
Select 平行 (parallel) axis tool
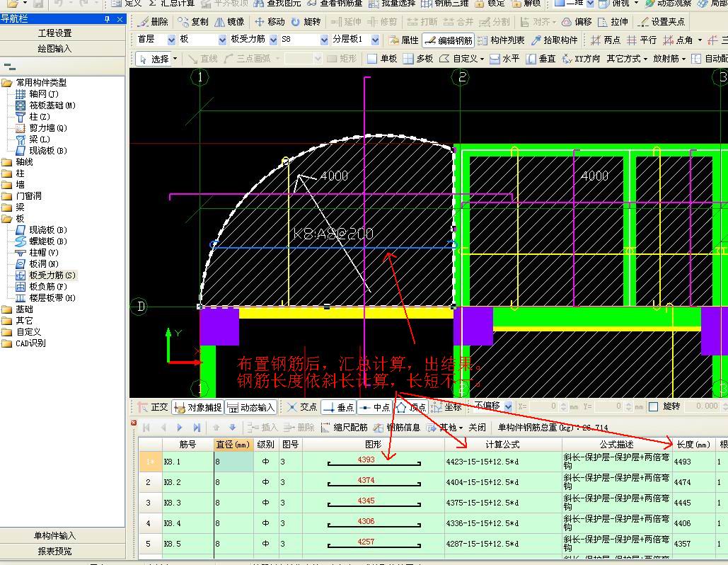point(642,40)
